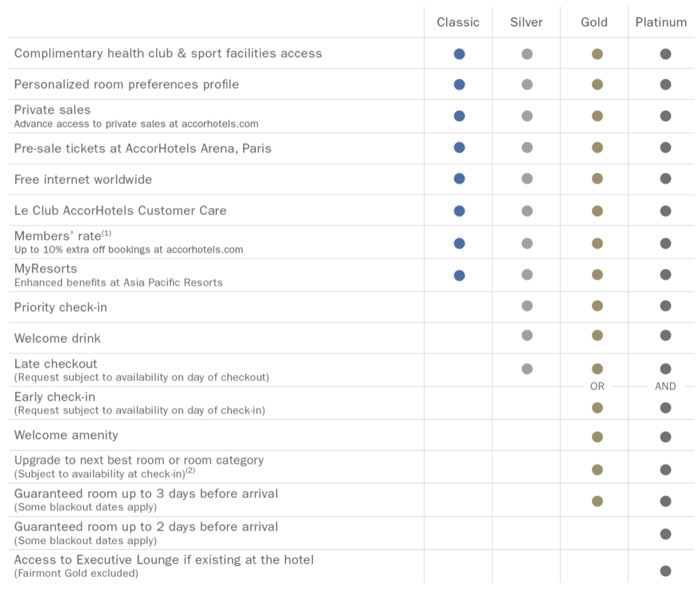Click the Silver column header

526,22
